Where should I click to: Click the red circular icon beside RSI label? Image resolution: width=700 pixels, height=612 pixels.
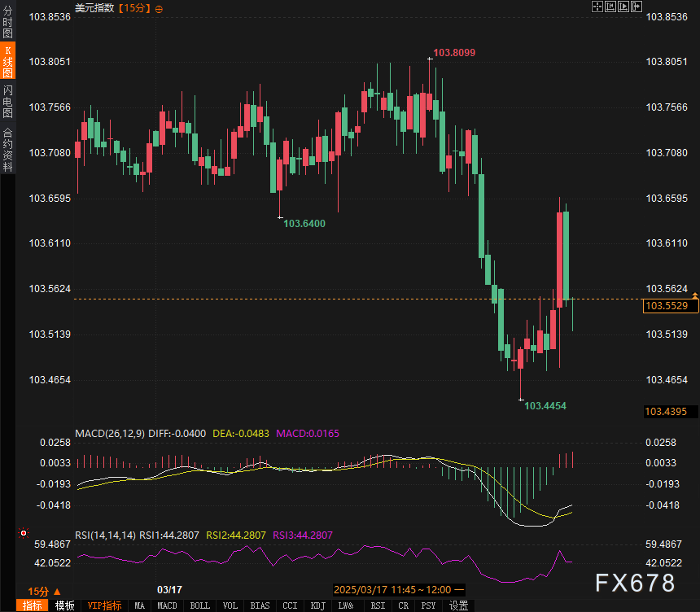pos(23,535)
